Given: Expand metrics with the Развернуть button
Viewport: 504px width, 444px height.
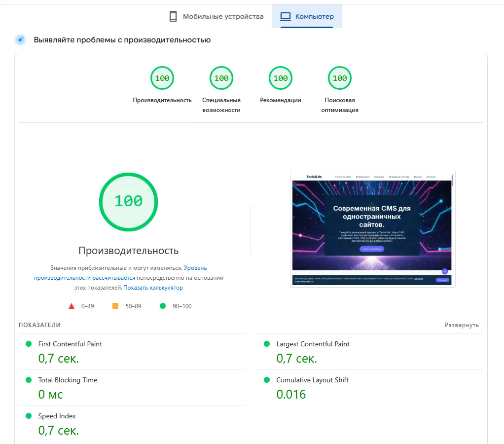Looking at the screenshot, I should pos(462,325).
